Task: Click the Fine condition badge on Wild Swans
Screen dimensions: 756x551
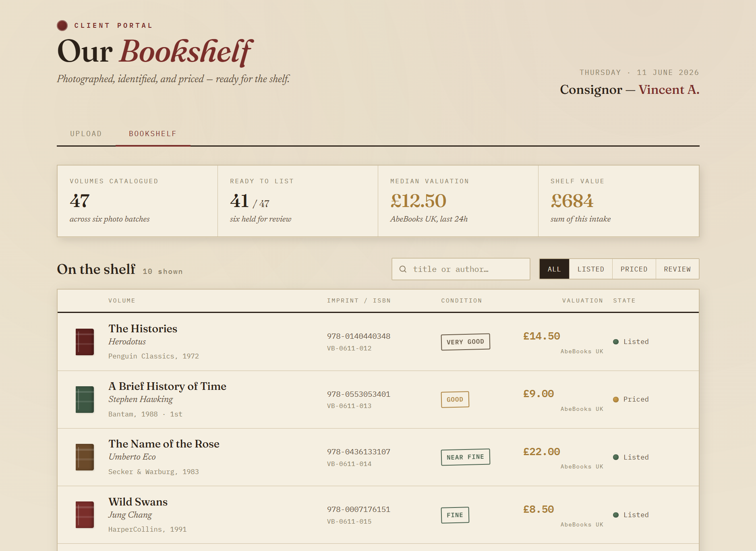Action: pyautogui.click(x=455, y=515)
